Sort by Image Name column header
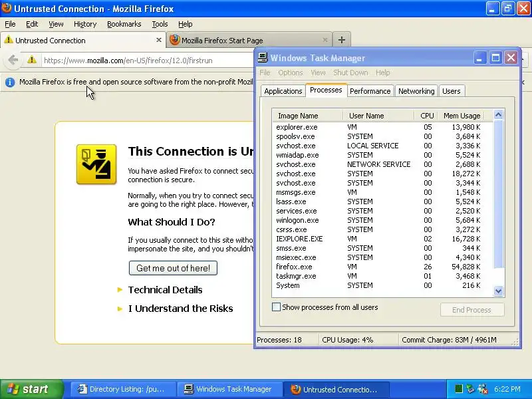Image resolution: width=532 pixels, height=399 pixels. click(x=308, y=116)
